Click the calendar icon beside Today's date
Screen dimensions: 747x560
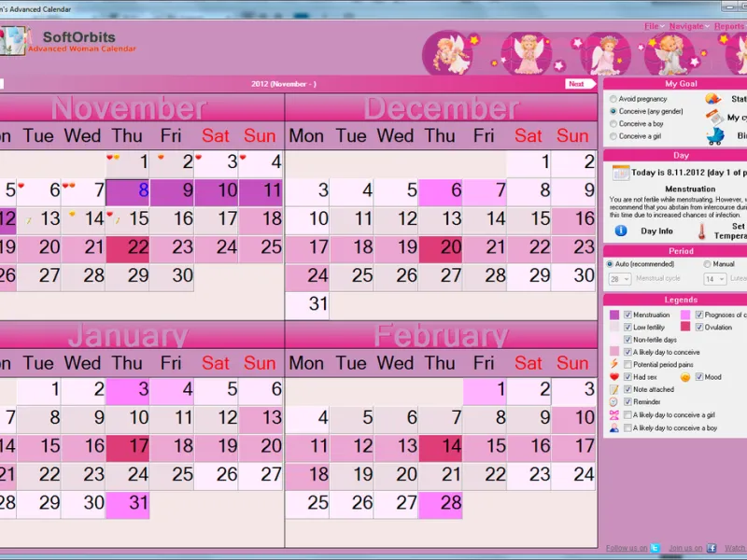click(x=621, y=173)
